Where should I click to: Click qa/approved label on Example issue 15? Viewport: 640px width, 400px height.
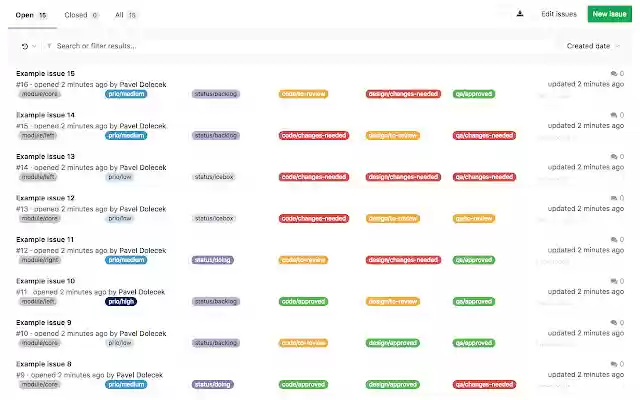click(474, 94)
